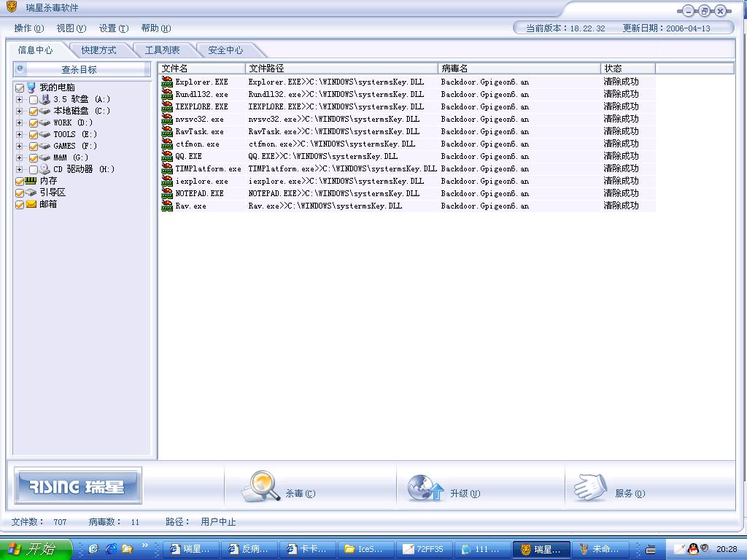The width and height of the screenshot is (747, 560).
Task: Select the ctfmon.exe>>C:\WINDOWS\systemsKey.DLL path
Action: pos(332,144)
